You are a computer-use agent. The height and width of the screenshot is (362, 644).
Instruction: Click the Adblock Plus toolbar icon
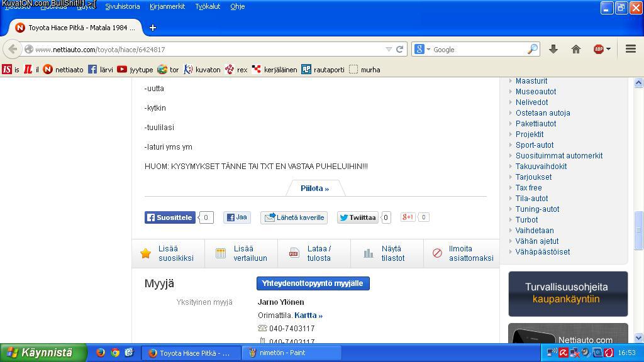598,49
